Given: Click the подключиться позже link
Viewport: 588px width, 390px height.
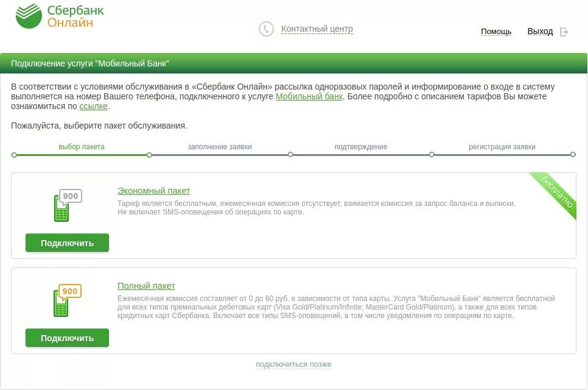Looking at the screenshot, I should coord(293,364).
